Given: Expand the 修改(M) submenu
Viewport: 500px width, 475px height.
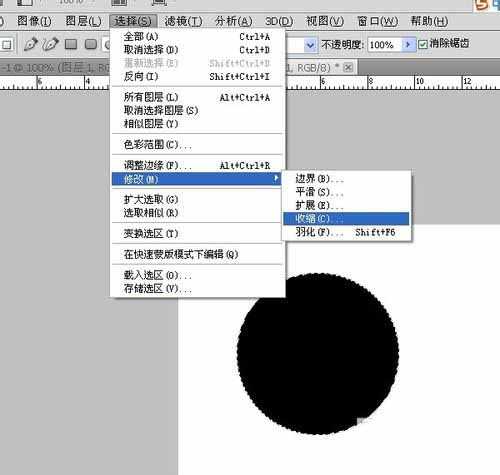Looking at the screenshot, I should (x=197, y=179).
